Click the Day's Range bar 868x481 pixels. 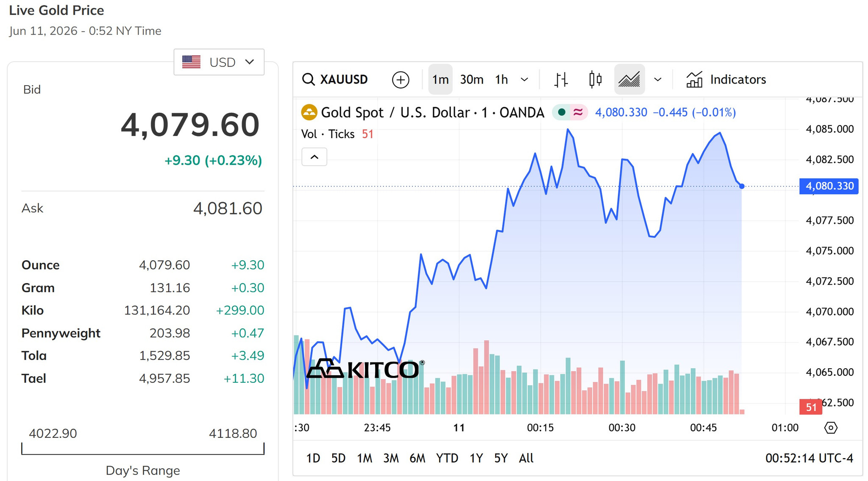[143, 448]
